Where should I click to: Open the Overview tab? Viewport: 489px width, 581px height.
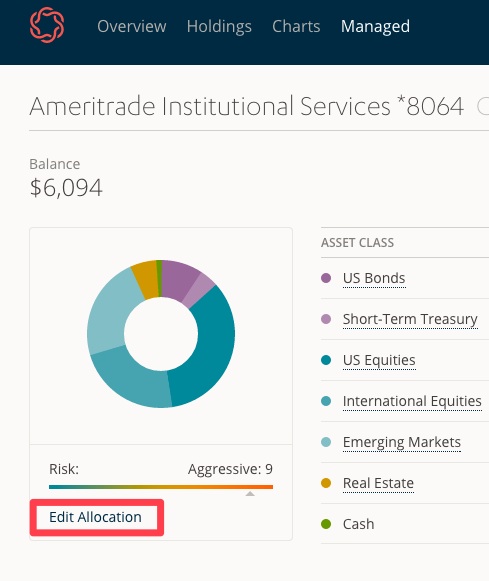[132, 26]
